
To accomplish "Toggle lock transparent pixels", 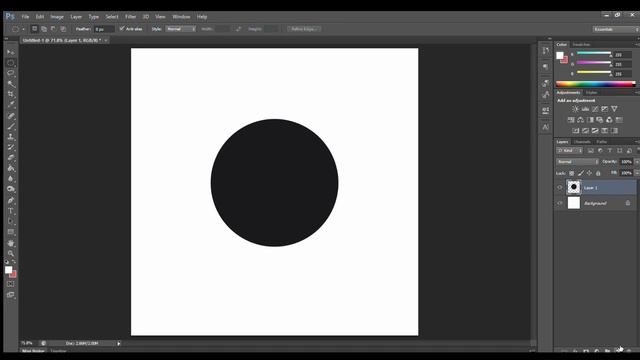I will point(571,173).
